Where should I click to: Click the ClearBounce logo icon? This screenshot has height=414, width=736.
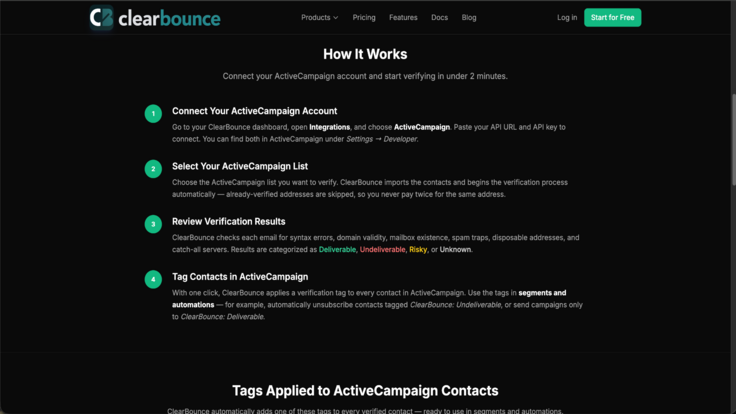101,18
